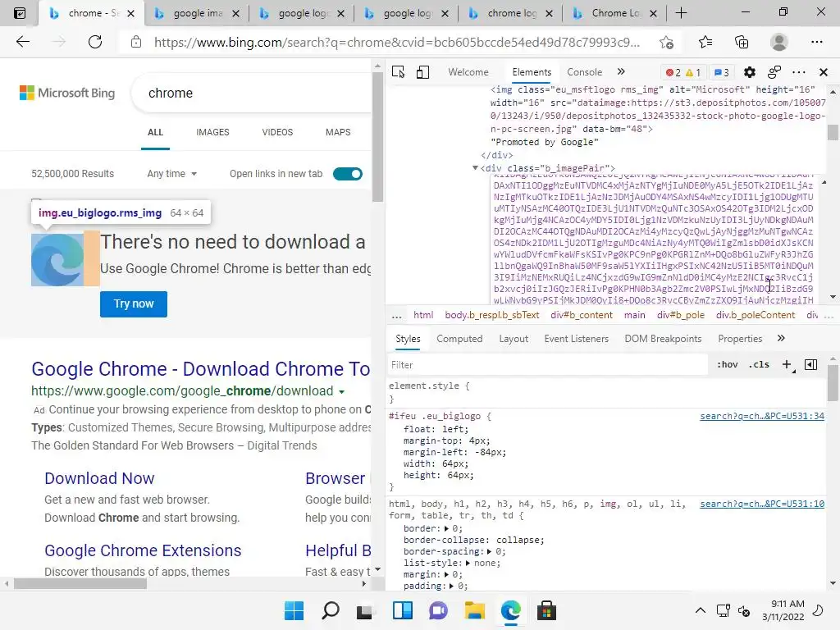This screenshot has width=840, height=630.
Task: Activate the inspect element picker tool
Action: (x=398, y=72)
